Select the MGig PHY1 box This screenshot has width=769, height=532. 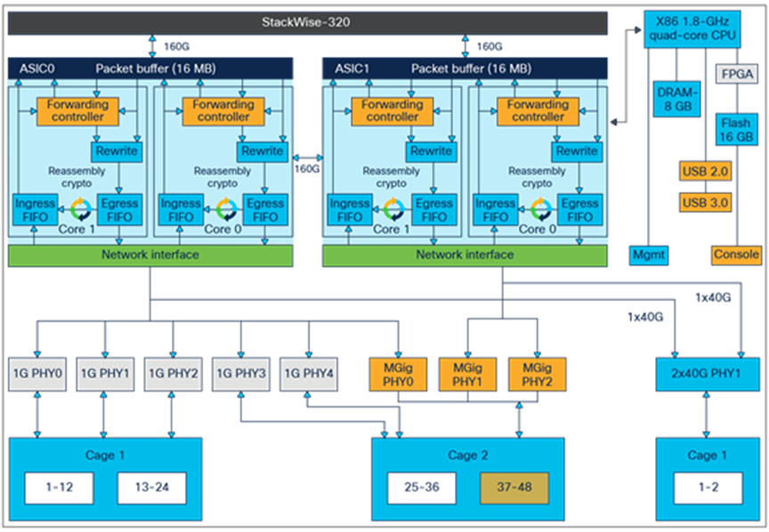(467, 375)
